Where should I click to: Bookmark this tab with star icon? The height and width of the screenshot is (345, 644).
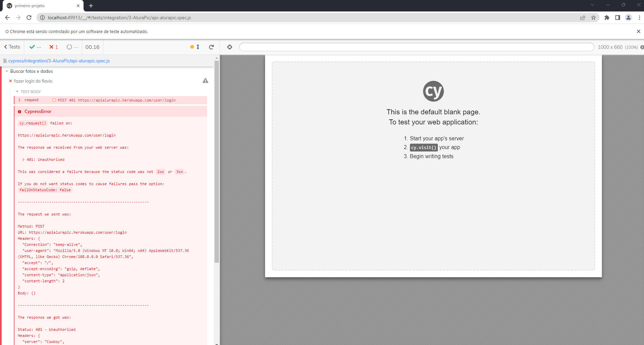[593, 18]
